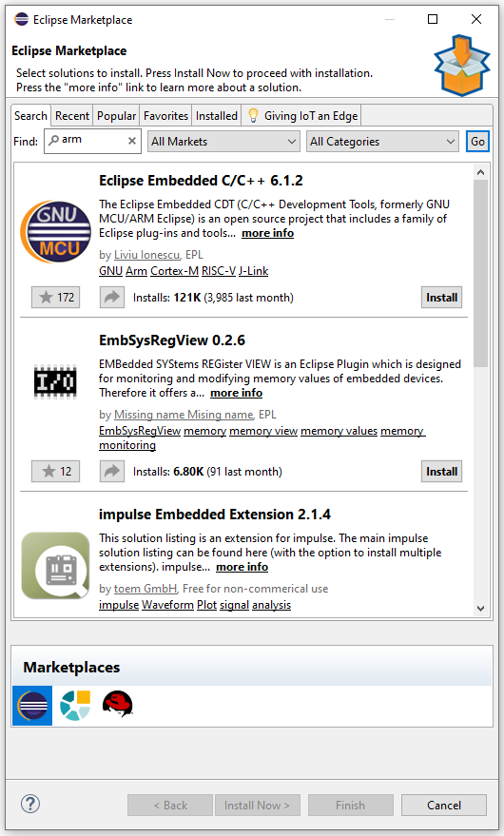Click the Eclipse Embedded C/C++ 6.1.2 title

click(x=201, y=181)
